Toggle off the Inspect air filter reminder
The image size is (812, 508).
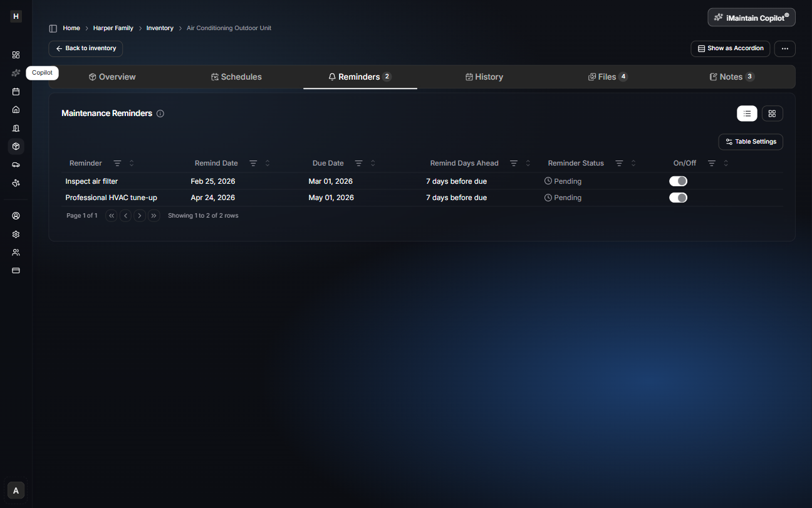pyautogui.click(x=678, y=181)
